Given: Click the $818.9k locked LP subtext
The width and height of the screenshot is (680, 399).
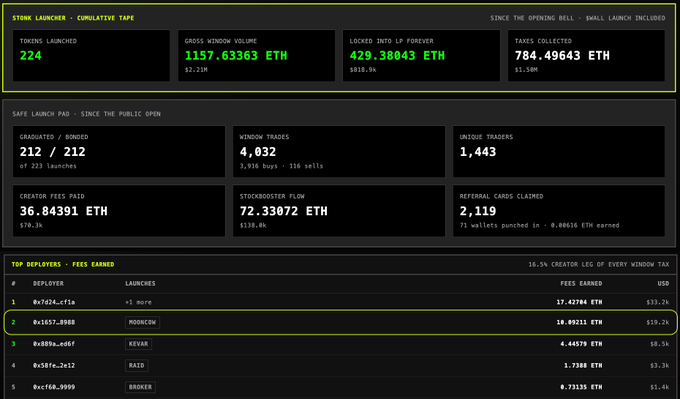Looking at the screenshot, I should point(363,70).
